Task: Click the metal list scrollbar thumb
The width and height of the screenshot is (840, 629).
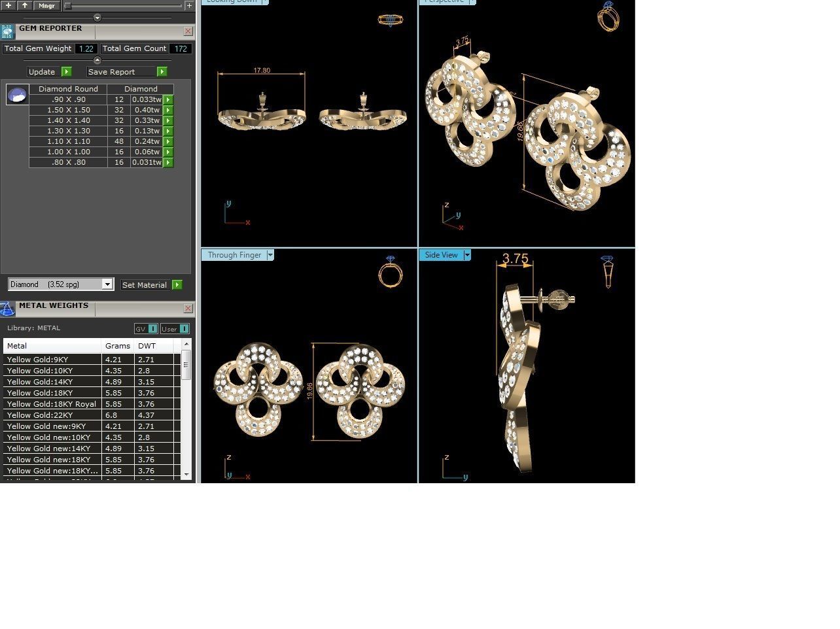Action: point(186,365)
